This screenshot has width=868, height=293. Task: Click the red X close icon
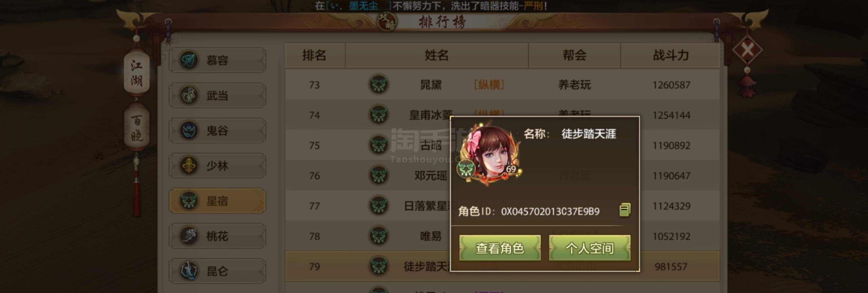747,50
